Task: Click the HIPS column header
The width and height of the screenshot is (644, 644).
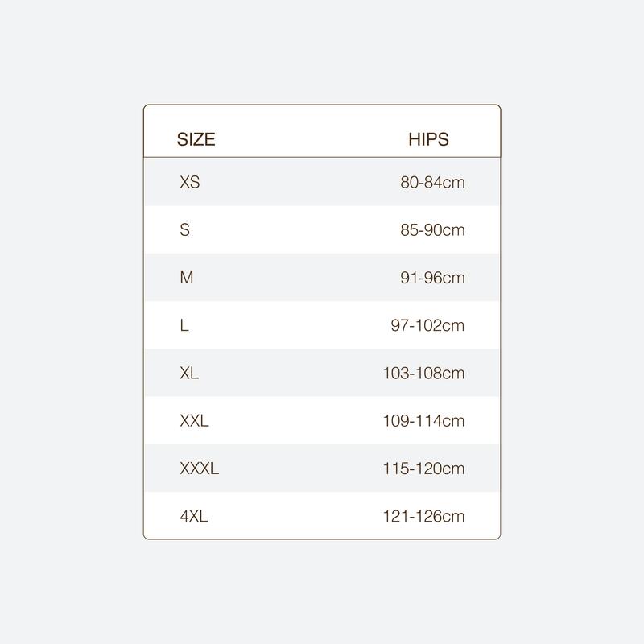Action: click(x=428, y=139)
